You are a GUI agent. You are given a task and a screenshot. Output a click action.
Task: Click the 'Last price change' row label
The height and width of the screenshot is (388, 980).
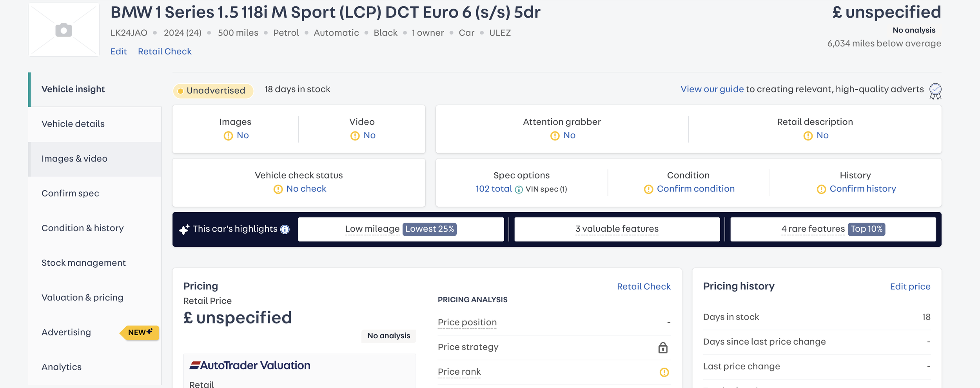[742, 366]
